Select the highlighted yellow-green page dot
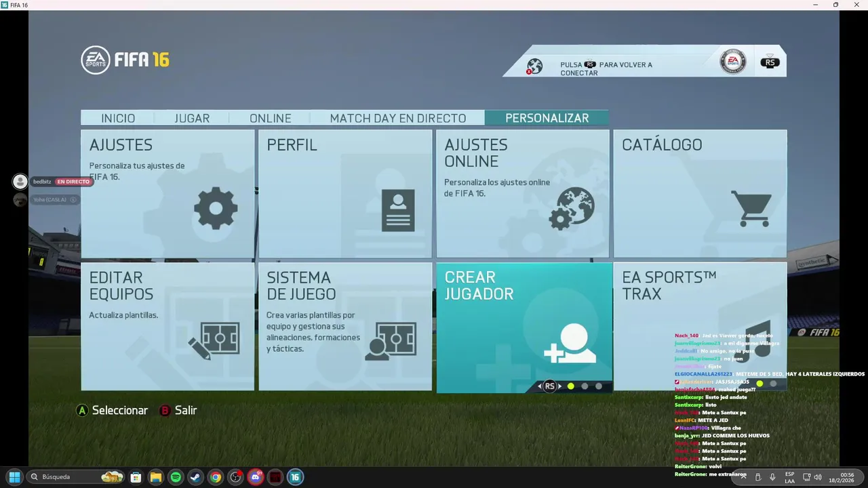The width and height of the screenshot is (868, 488). [x=570, y=386]
